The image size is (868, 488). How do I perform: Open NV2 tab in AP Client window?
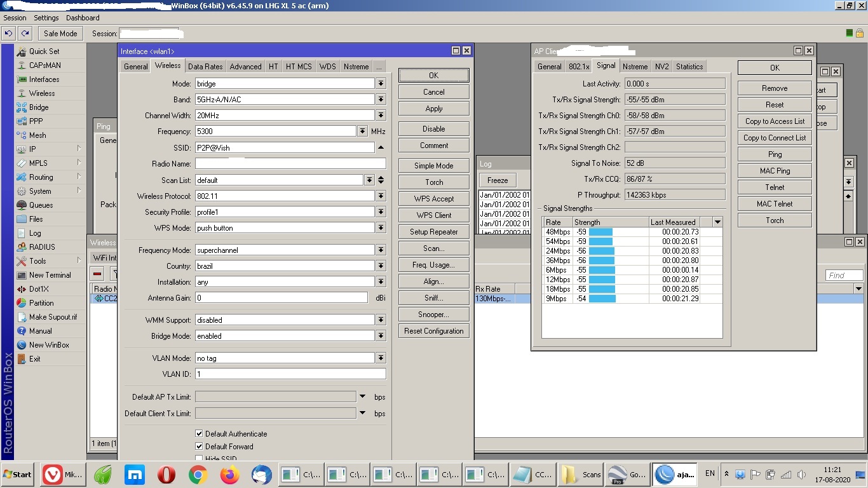[661, 66]
